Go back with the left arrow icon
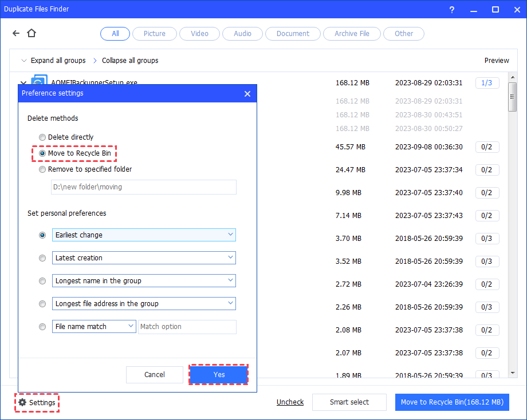Viewport: 527px width, 420px height. click(x=16, y=33)
